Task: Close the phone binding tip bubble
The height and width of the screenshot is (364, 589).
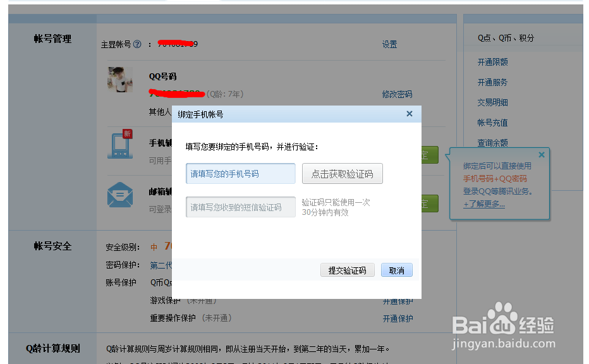Action: point(542,155)
